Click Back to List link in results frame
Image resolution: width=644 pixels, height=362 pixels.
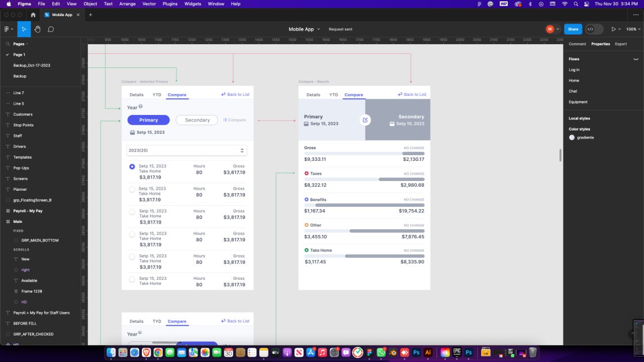tap(412, 94)
